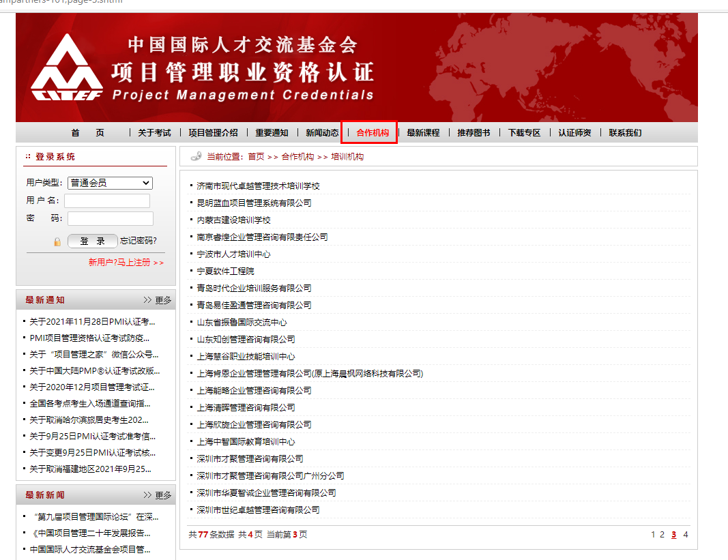Viewport: 728px width, 560px height.
Task: Open 上海能略企业管理咨询有限公司
Action: (254, 391)
